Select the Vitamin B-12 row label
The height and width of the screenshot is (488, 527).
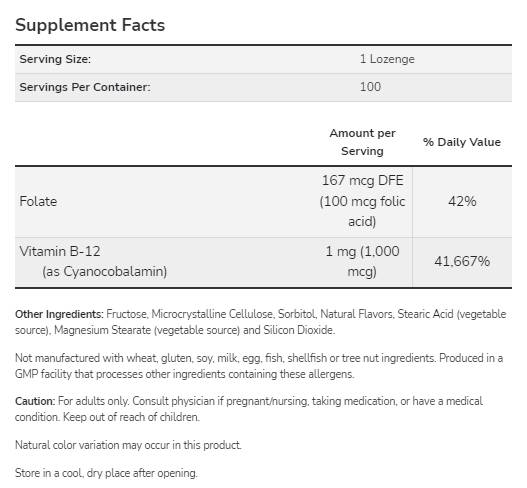coord(60,251)
